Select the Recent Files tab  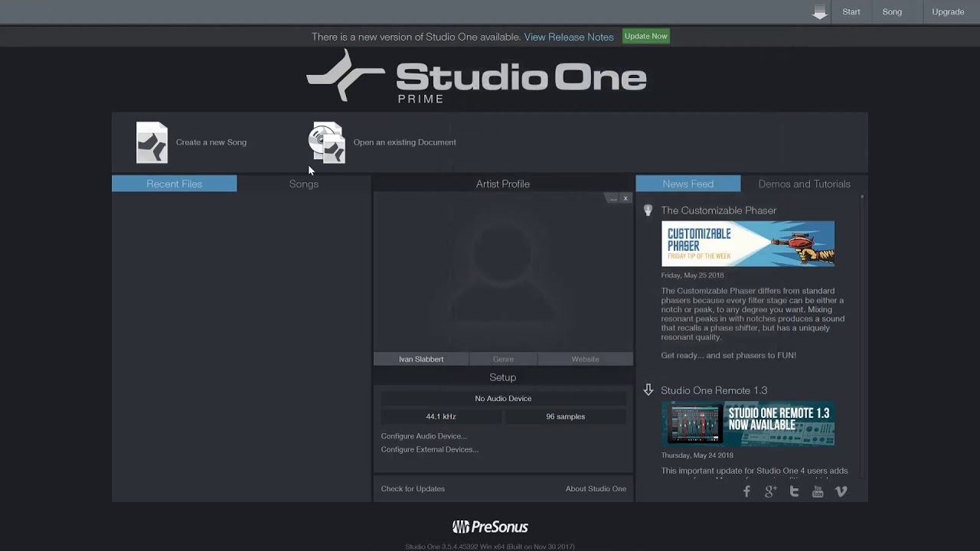pos(175,184)
